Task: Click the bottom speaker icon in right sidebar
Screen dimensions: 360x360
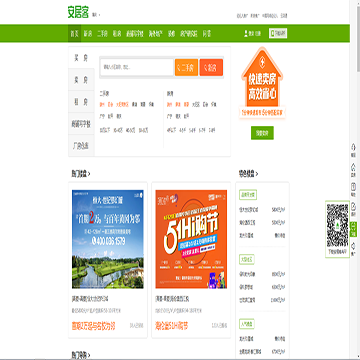Action: click(353, 249)
